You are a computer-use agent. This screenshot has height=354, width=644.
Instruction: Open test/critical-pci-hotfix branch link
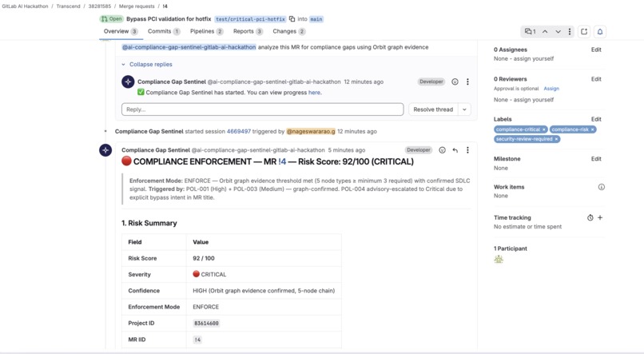click(250, 19)
